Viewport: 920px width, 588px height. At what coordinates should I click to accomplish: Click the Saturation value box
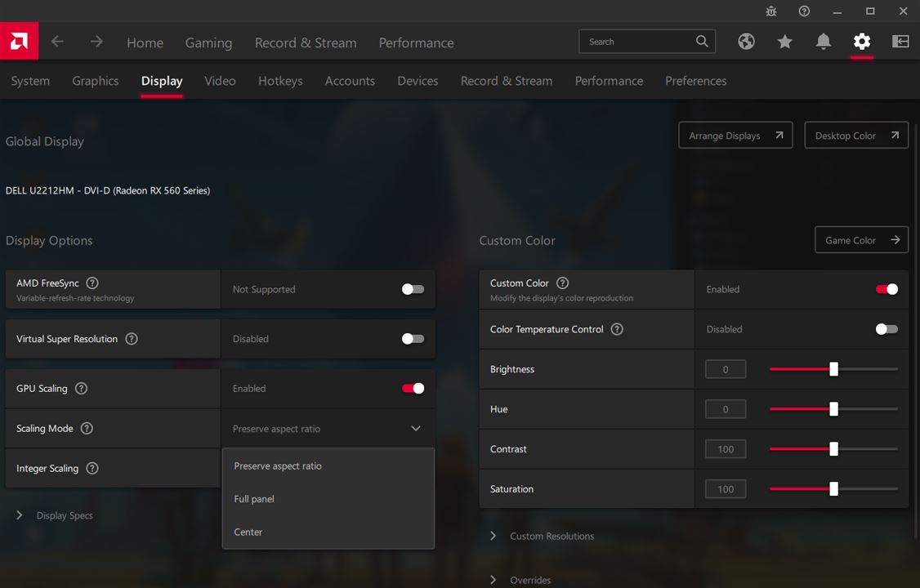[x=726, y=489]
